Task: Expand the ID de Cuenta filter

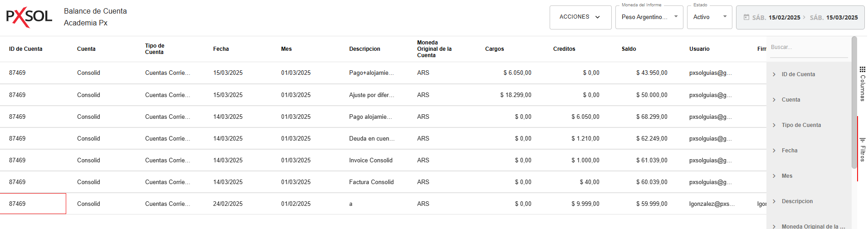Action: tap(774, 74)
